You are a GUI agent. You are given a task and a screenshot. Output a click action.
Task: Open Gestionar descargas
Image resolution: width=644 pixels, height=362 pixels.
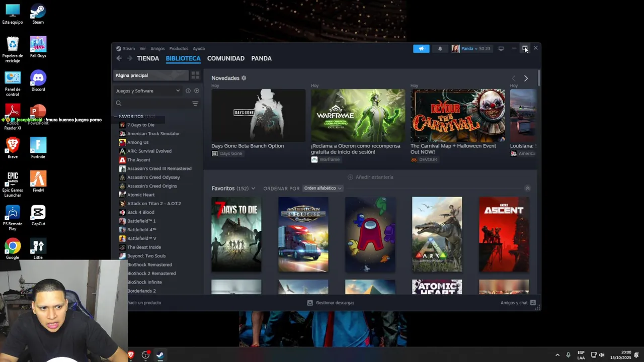point(331,303)
